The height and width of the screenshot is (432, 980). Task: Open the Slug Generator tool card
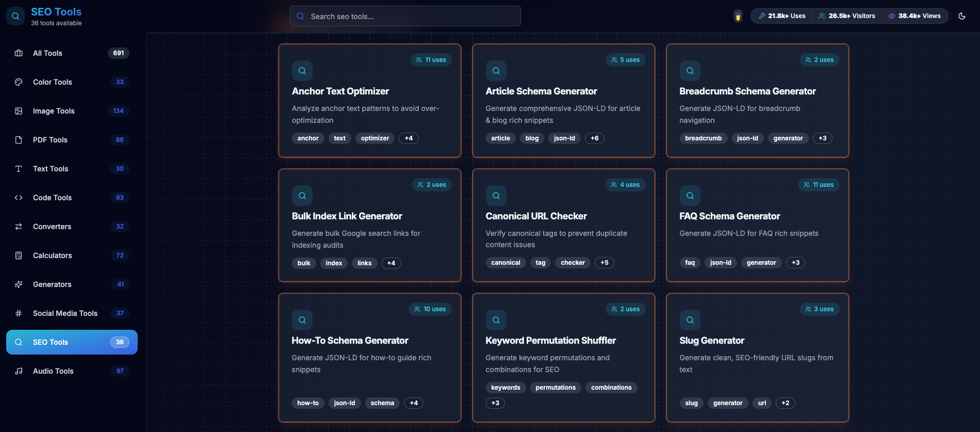(x=757, y=358)
